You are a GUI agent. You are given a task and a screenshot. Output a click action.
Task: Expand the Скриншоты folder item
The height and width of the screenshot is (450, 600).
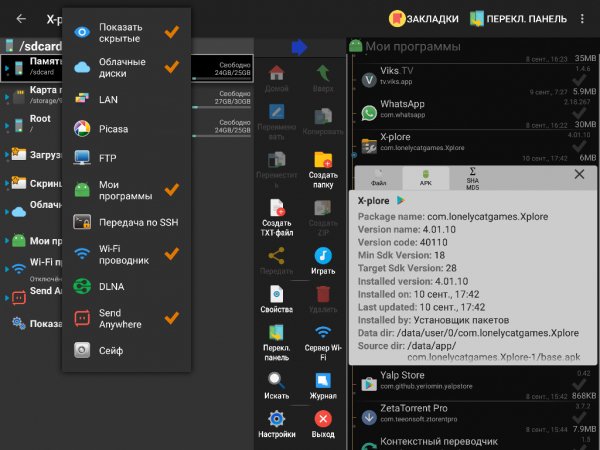tap(6, 183)
